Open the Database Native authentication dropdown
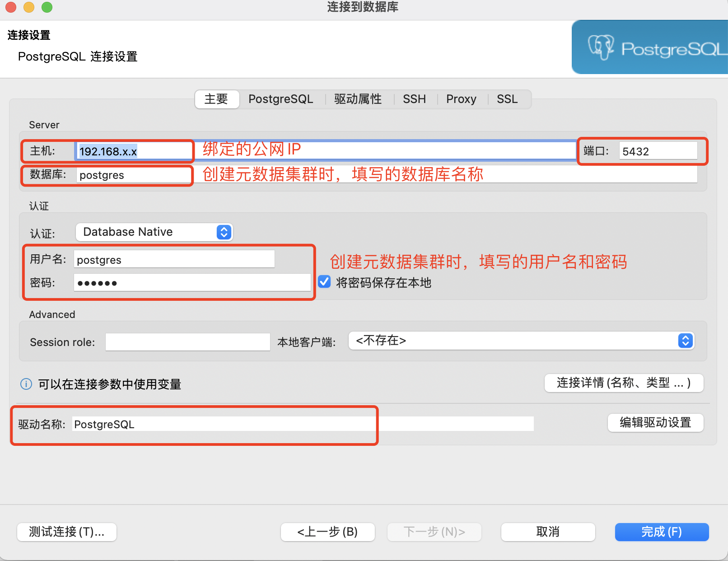The width and height of the screenshot is (728, 561). coord(223,232)
